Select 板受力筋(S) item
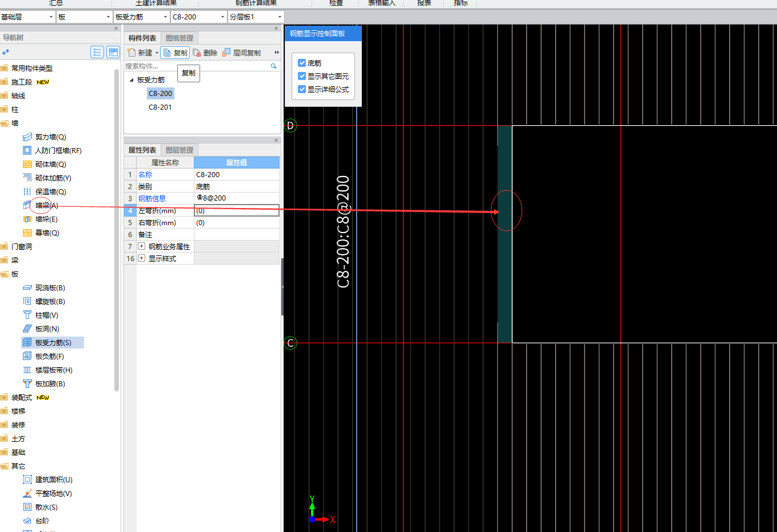777x532 pixels. coord(53,343)
